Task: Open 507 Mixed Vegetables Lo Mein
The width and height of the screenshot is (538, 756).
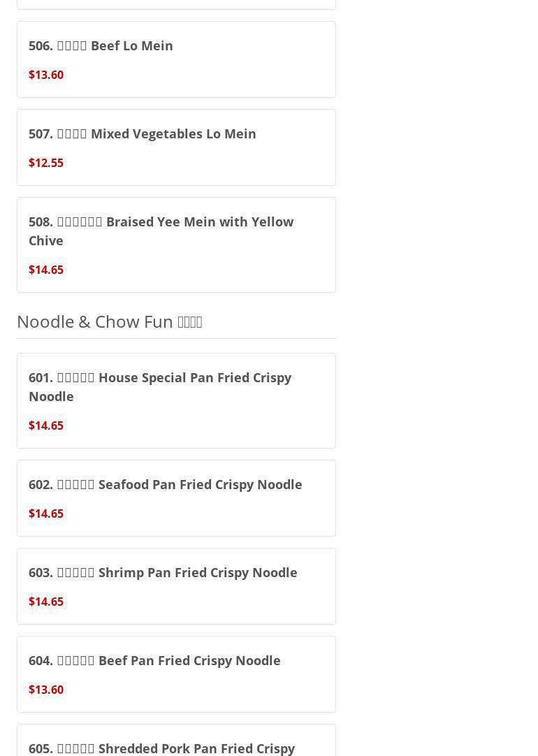Action: coord(142,133)
